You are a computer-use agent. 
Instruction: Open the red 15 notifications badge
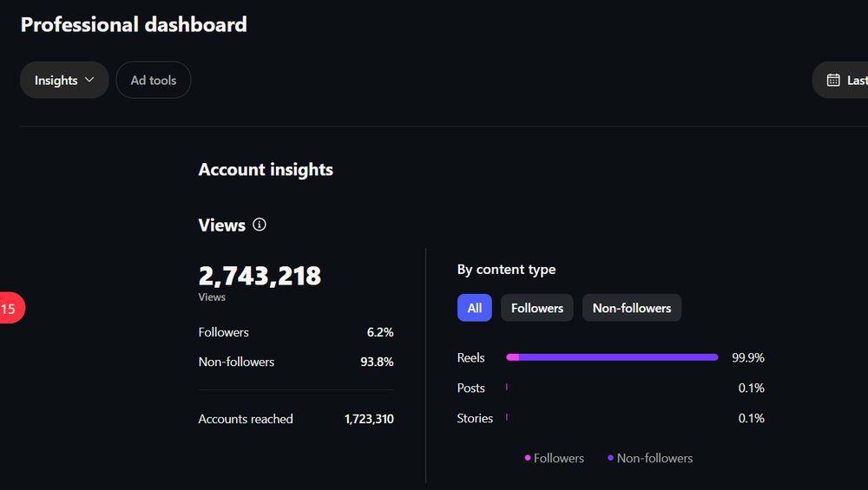pyautogui.click(x=11, y=308)
